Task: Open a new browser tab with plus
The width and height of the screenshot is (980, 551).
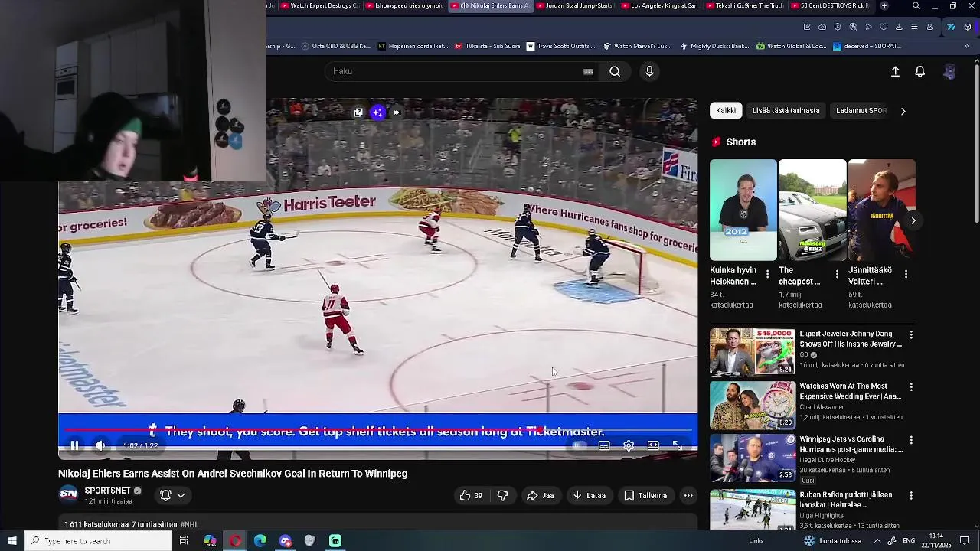Action: click(x=884, y=5)
